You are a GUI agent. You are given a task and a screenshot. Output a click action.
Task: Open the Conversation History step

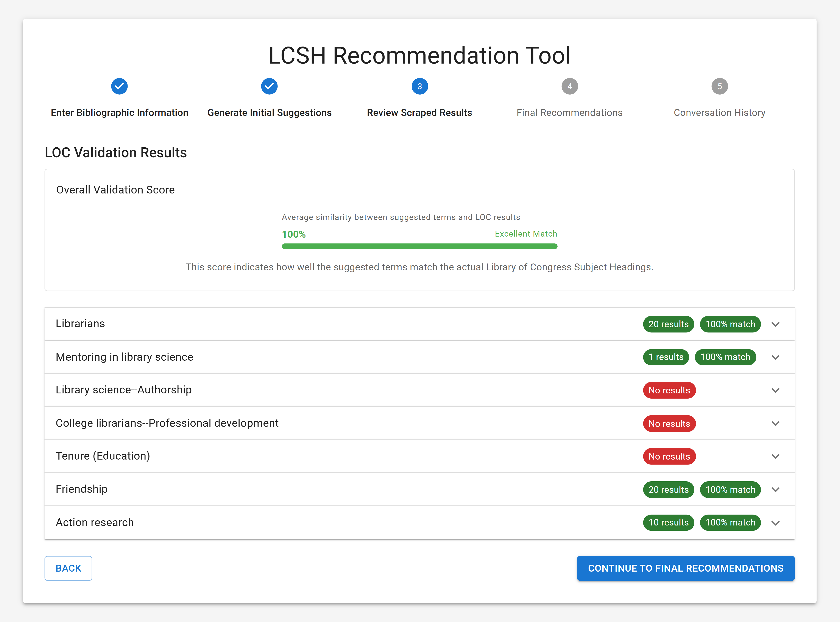click(x=719, y=112)
